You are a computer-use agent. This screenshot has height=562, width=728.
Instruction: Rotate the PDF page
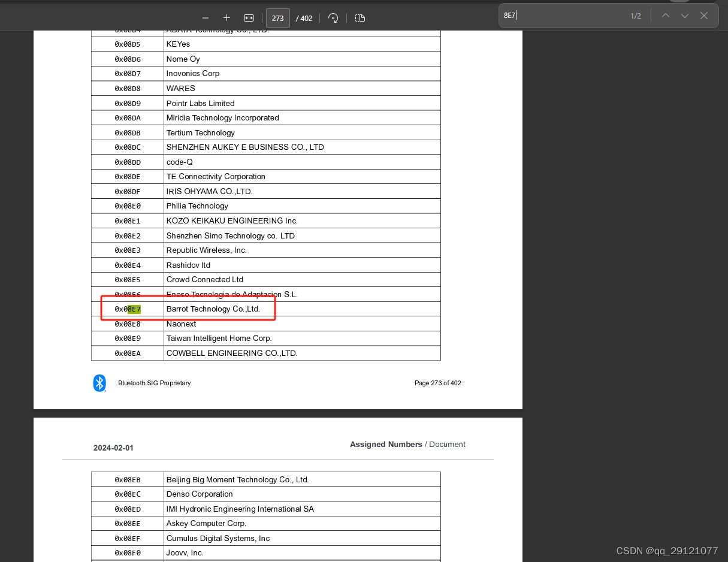click(333, 18)
